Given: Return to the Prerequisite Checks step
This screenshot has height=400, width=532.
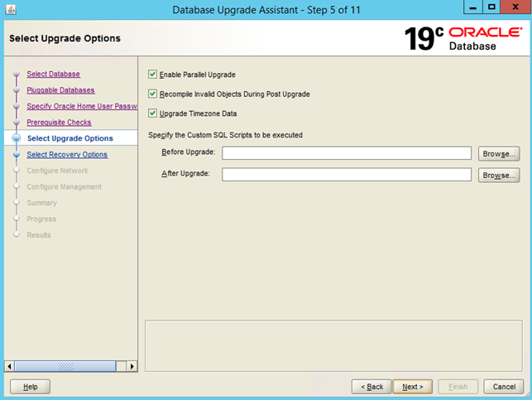Looking at the screenshot, I should click(x=59, y=123).
